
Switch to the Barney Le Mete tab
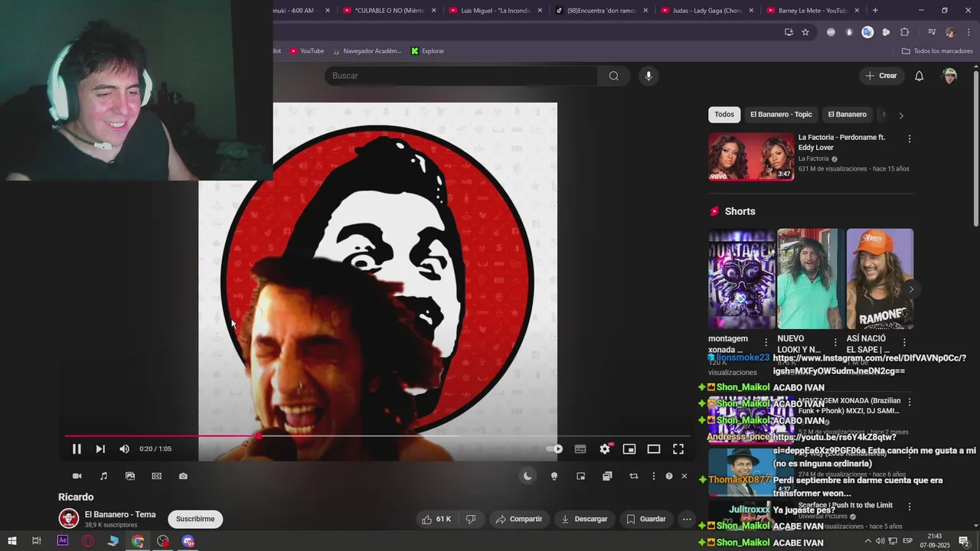[812, 11]
